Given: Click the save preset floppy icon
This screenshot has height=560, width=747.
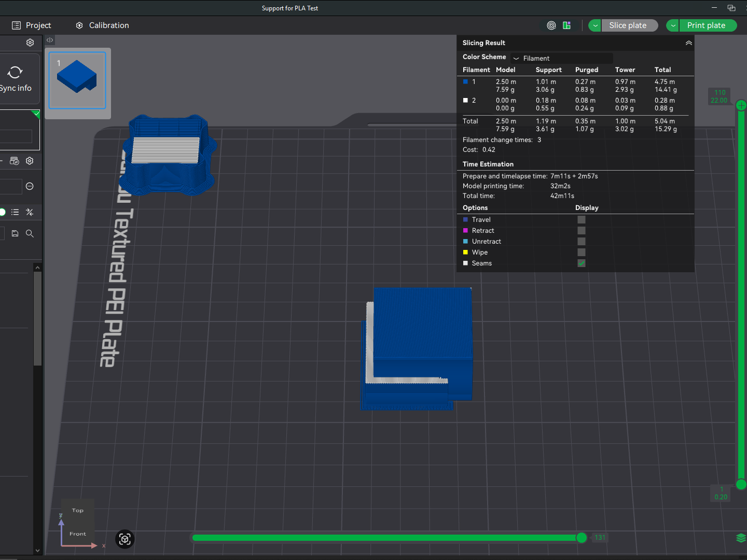Looking at the screenshot, I should (15, 234).
